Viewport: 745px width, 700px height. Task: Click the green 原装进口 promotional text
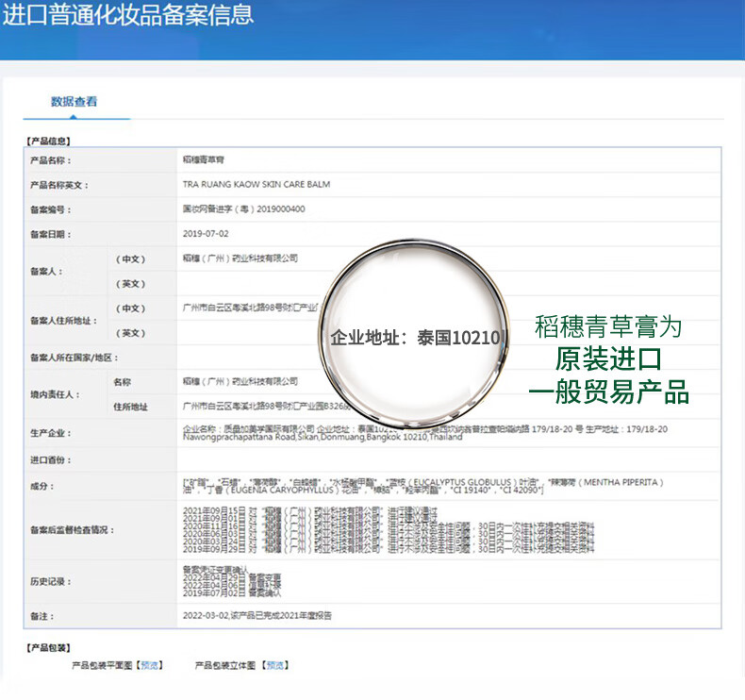coord(608,359)
